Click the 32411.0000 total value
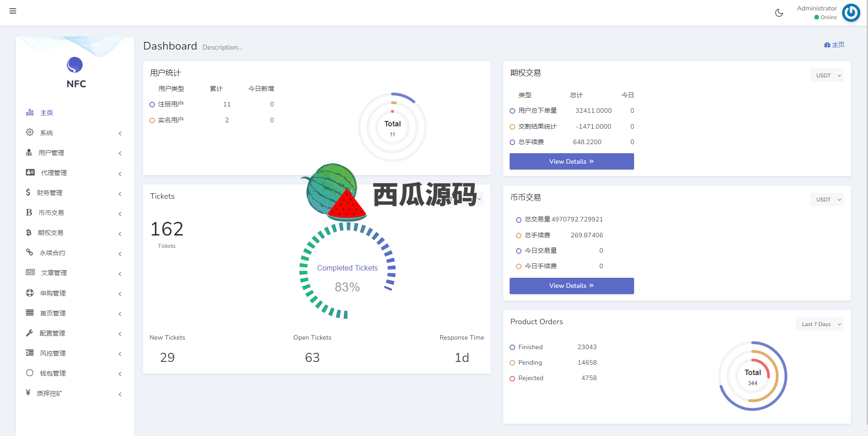The width and height of the screenshot is (868, 436). pos(593,110)
